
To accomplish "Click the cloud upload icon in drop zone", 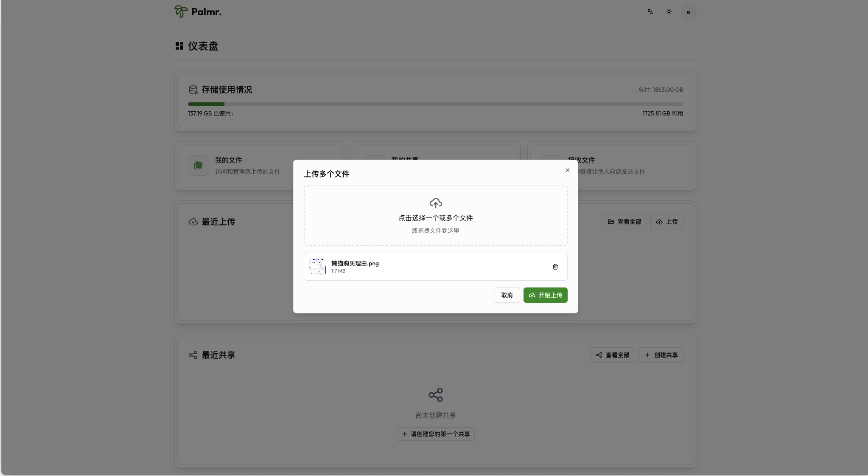I will [x=436, y=203].
